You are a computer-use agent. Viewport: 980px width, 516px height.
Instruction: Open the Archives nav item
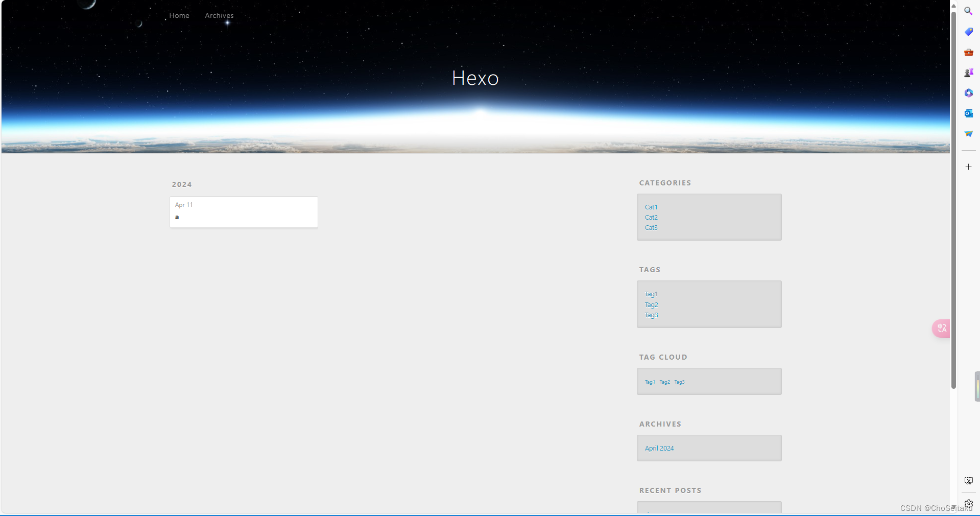219,15
